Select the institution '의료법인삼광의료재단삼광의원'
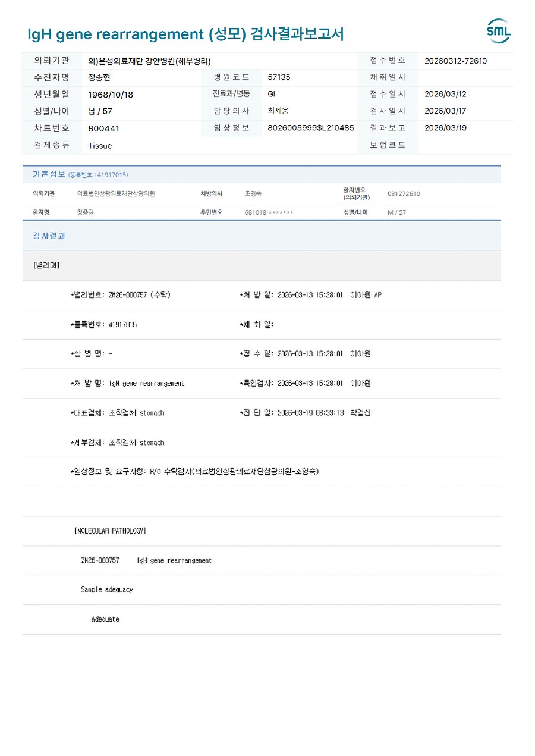Viewport: 535px width, 756px height. tap(116, 194)
